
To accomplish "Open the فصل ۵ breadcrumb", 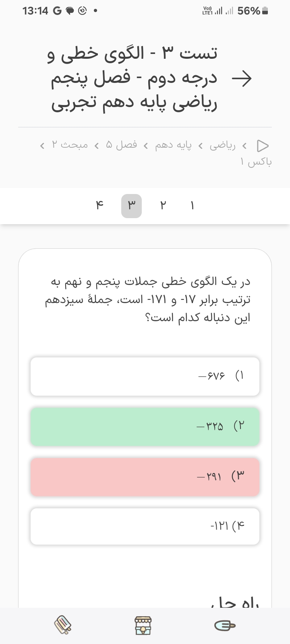I will click(x=121, y=145).
